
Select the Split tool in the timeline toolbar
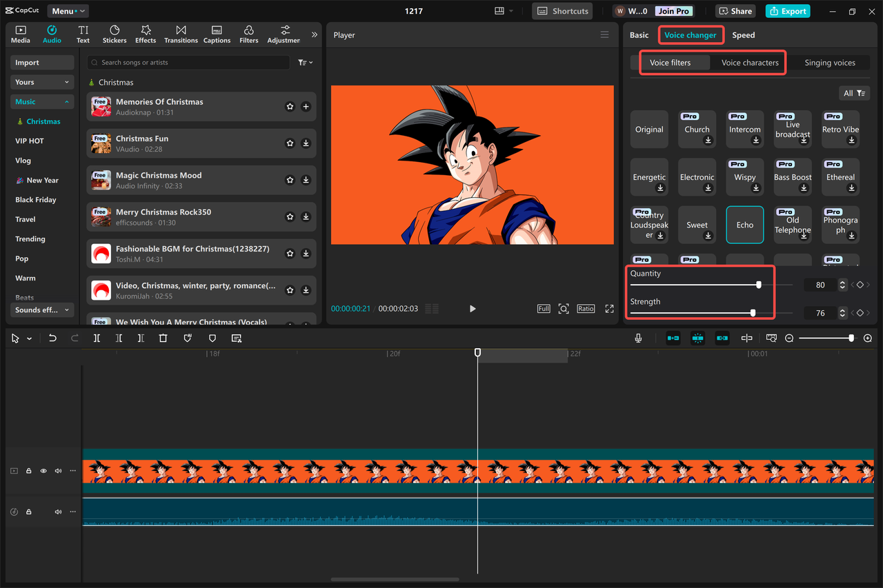(x=97, y=338)
